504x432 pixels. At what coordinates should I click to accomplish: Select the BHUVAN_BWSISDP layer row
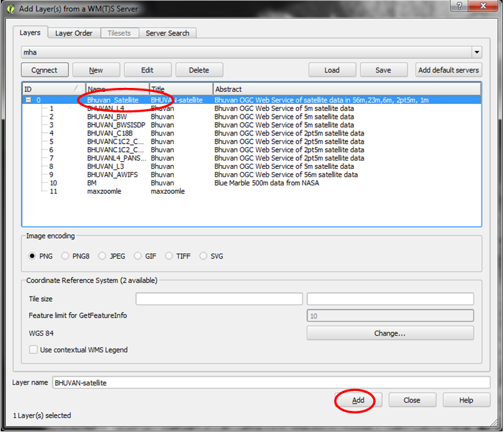251,125
